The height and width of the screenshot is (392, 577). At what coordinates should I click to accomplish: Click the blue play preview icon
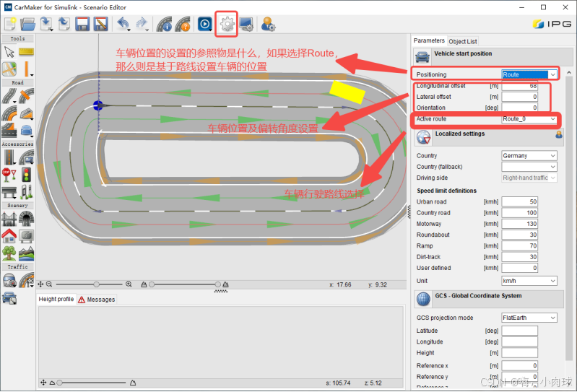click(205, 25)
